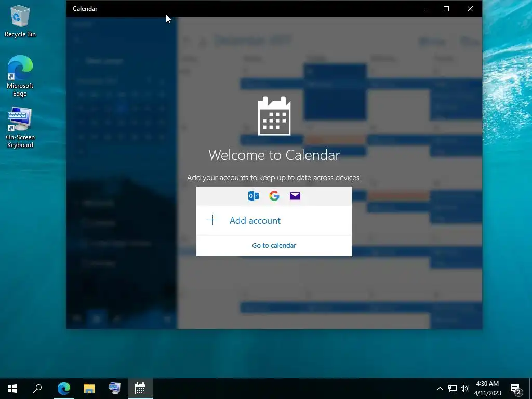Click the Welcome to Calendar heading
This screenshot has width=532, height=399.
[274, 155]
